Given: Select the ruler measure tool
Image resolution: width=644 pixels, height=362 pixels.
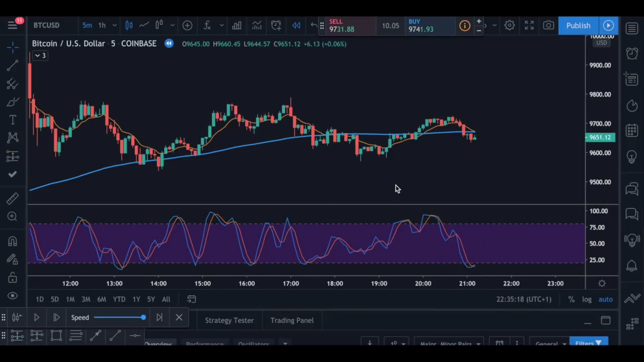Looking at the screenshot, I should tap(13, 199).
